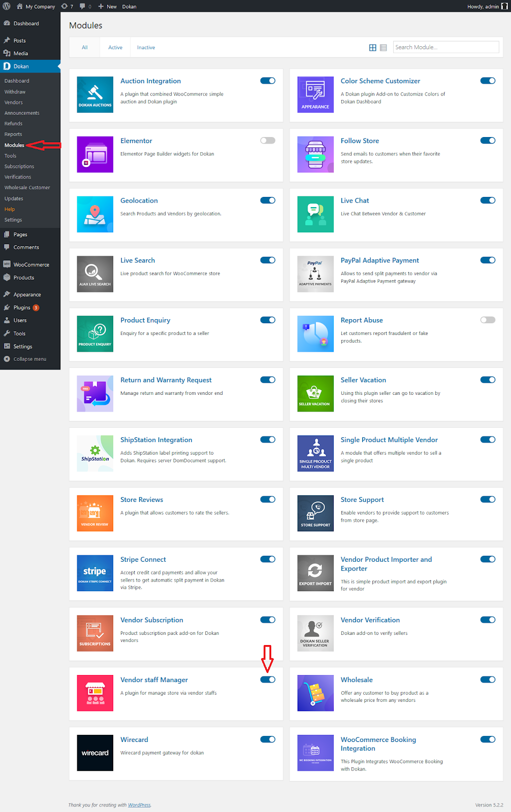Viewport: 511px width, 812px height.
Task: Open the Vendors submenu item
Action: point(14,103)
